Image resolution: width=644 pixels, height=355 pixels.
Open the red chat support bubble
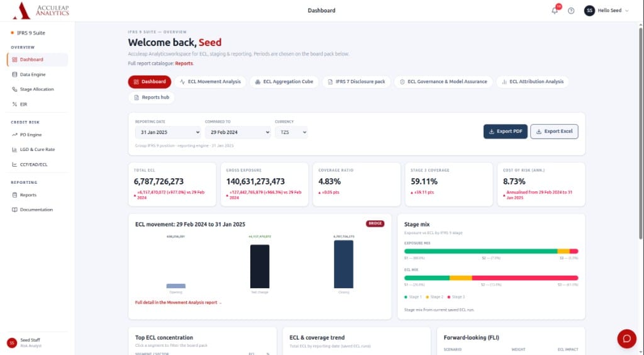coord(627,339)
